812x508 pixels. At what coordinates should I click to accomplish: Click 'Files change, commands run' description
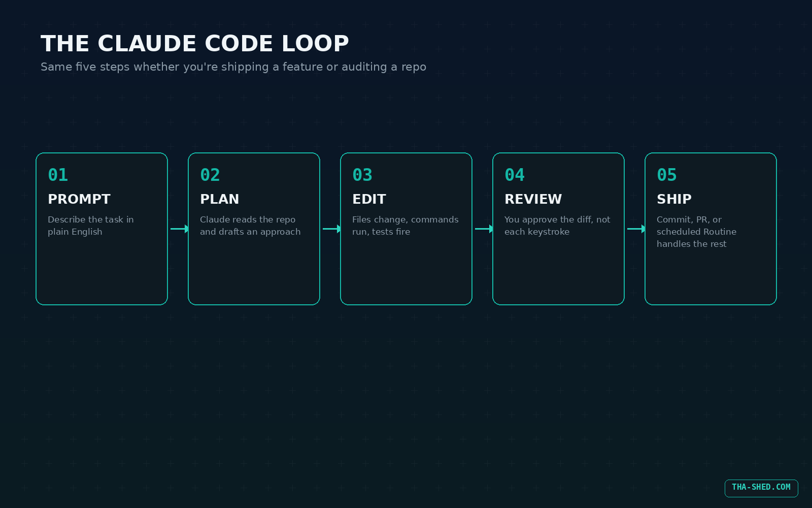coord(405,226)
